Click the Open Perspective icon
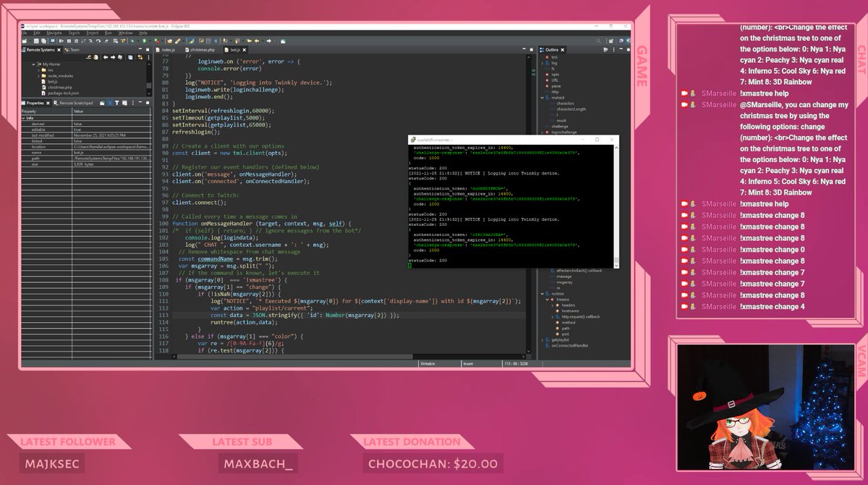Image resolution: width=868 pixels, height=485 pixels. [610, 41]
